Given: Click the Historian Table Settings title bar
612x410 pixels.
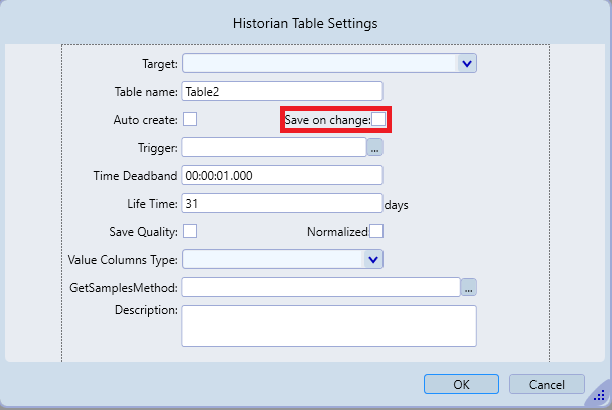Looking at the screenshot, I should tap(306, 21).
